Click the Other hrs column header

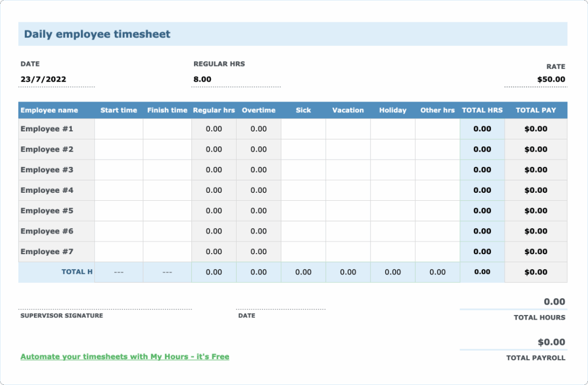coord(438,110)
